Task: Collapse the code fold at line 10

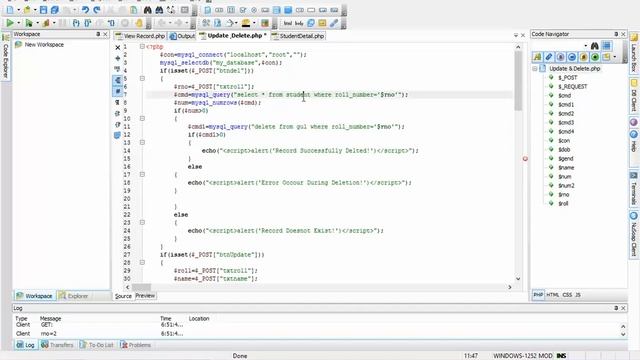Action: coord(142,118)
